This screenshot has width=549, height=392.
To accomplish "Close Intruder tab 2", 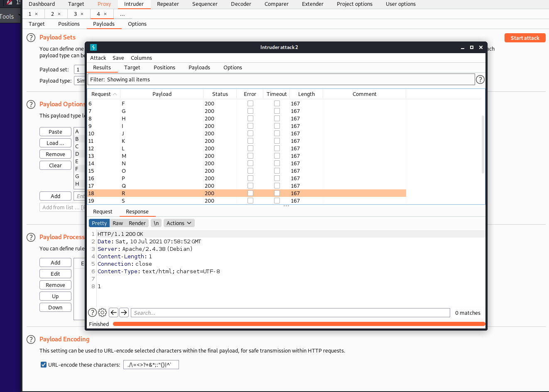I will [59, 14].
